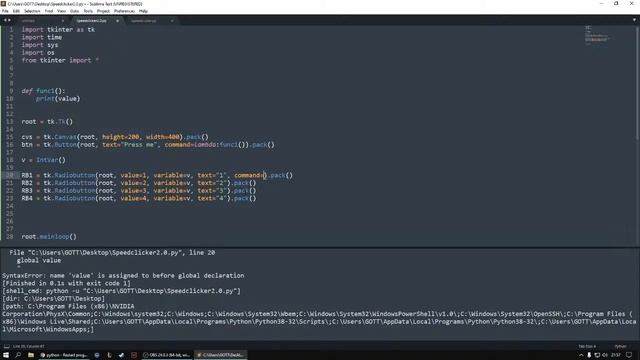The width and height of the screenshot is (640, 360).
Task: Click the SyntaxError message in output panel
Action: (123, 276)
